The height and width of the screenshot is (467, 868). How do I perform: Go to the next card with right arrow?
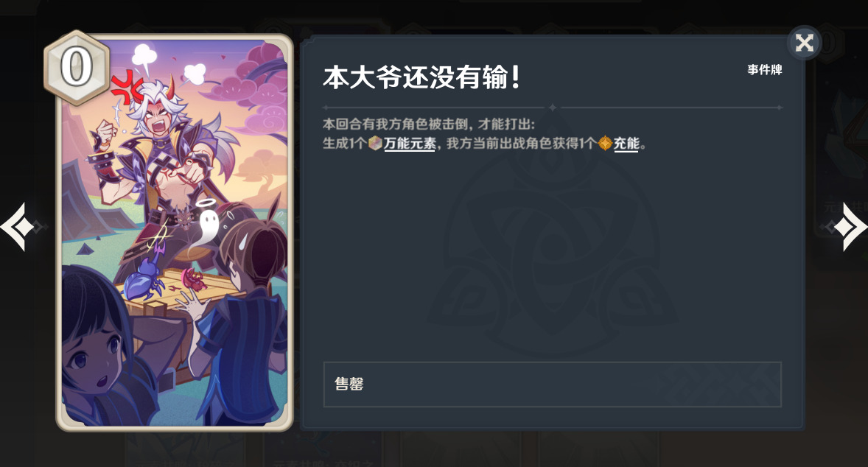pyautogui.click(x=847, y=227)
